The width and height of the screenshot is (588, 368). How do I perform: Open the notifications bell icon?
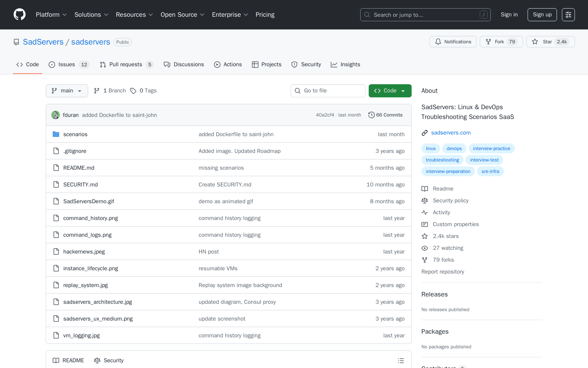coord(438,41)
